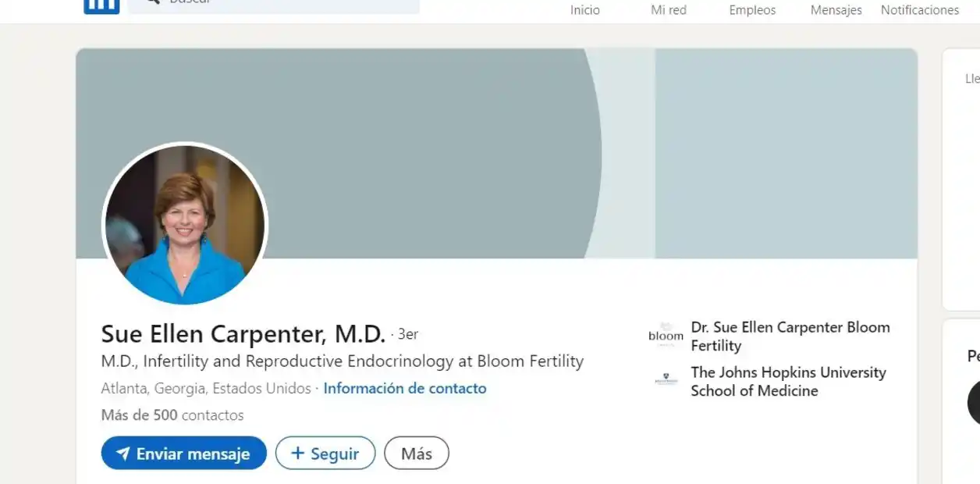980x484 pixels.
Task: Expand the Más options menu
Action: [417, 454]
